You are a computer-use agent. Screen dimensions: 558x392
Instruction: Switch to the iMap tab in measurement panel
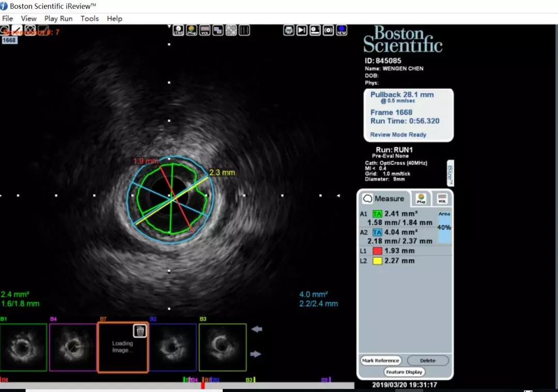[x=421, y=198]
